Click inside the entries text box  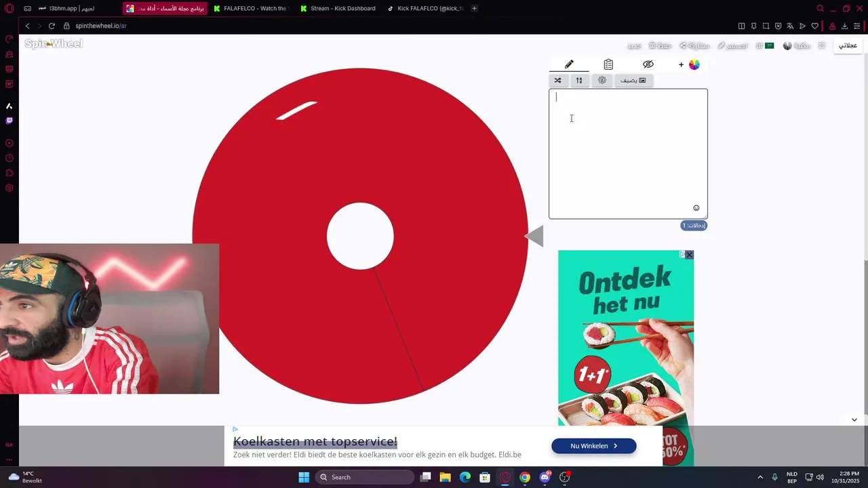[628, 154]
